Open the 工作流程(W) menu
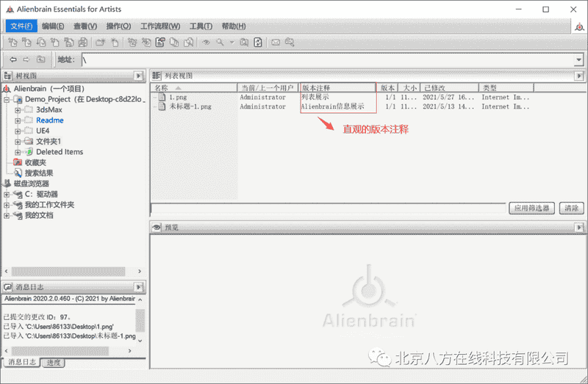The width and height of the screenshot is (588, 384). pos(159,26)
